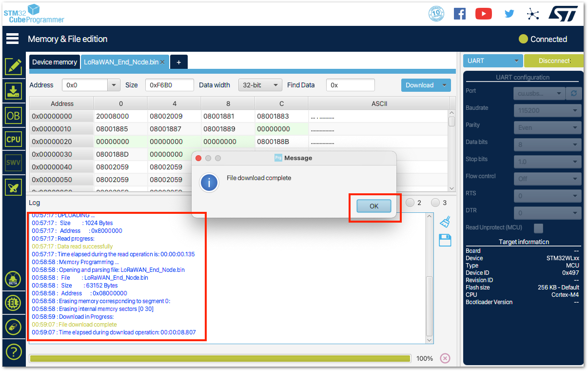Open the DTR dropdown

548,213
